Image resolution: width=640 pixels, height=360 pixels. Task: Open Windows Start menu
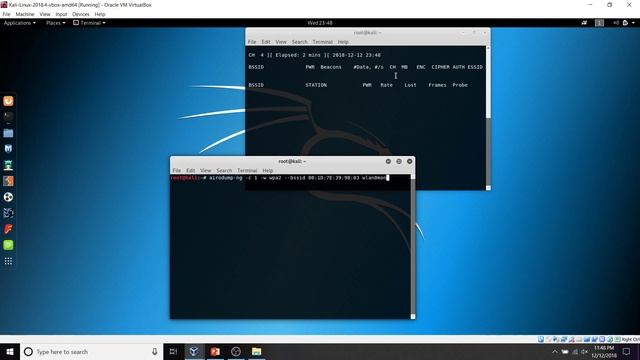[x=10, y=352]
